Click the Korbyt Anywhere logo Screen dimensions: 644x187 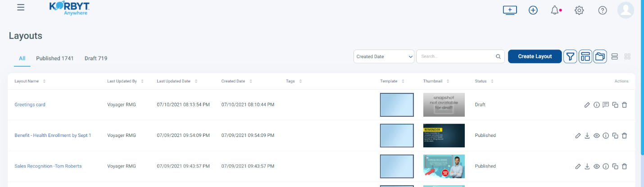click(69, 8)
